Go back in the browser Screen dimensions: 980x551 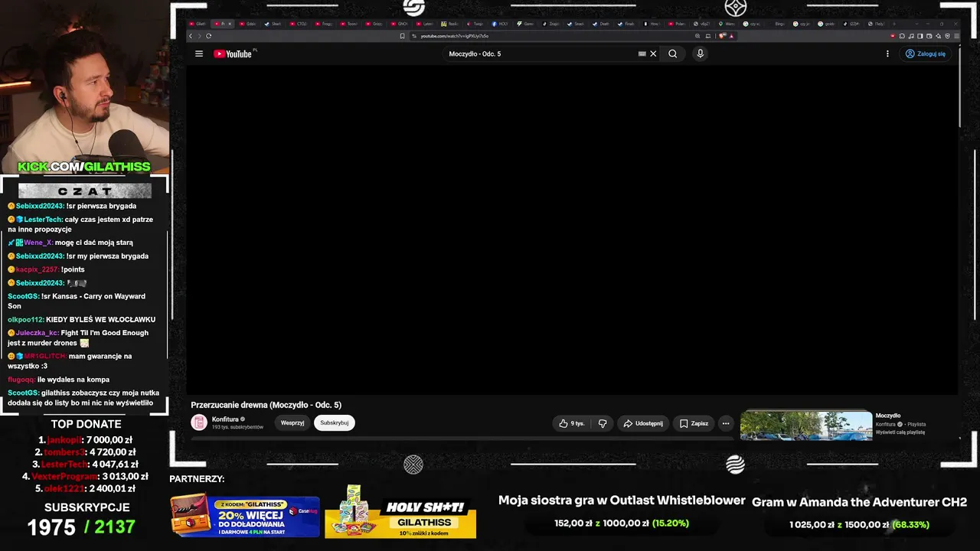point(191,36)
